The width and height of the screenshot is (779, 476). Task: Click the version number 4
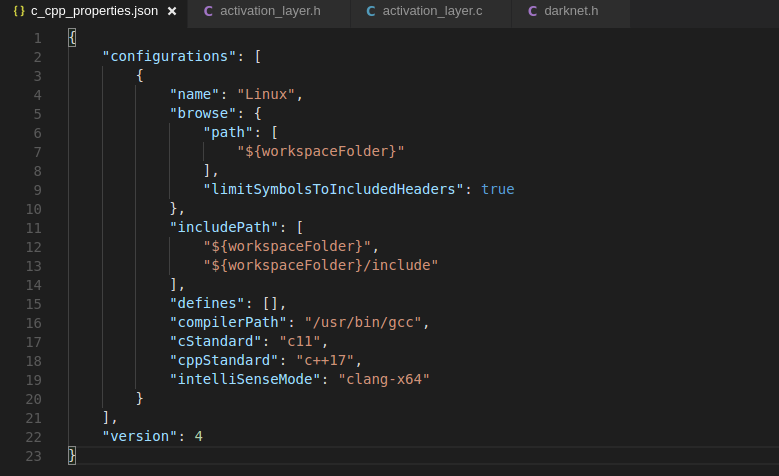point(198,436)
